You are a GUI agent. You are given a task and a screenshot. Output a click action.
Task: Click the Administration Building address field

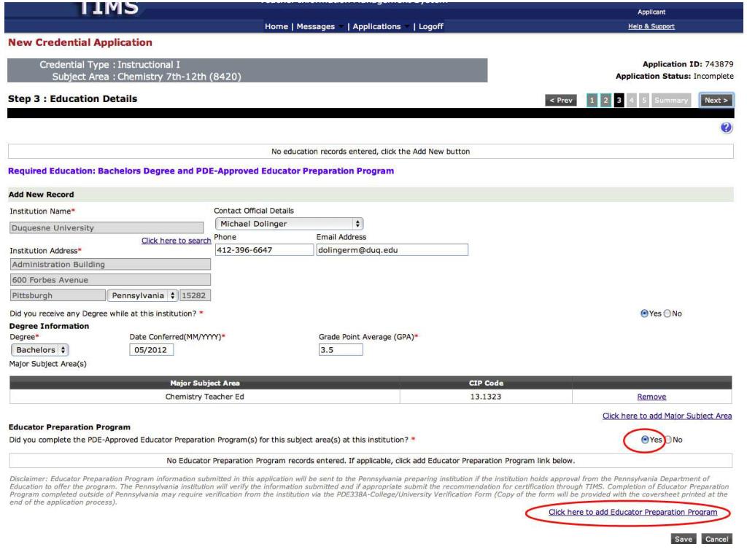[110, 264]
